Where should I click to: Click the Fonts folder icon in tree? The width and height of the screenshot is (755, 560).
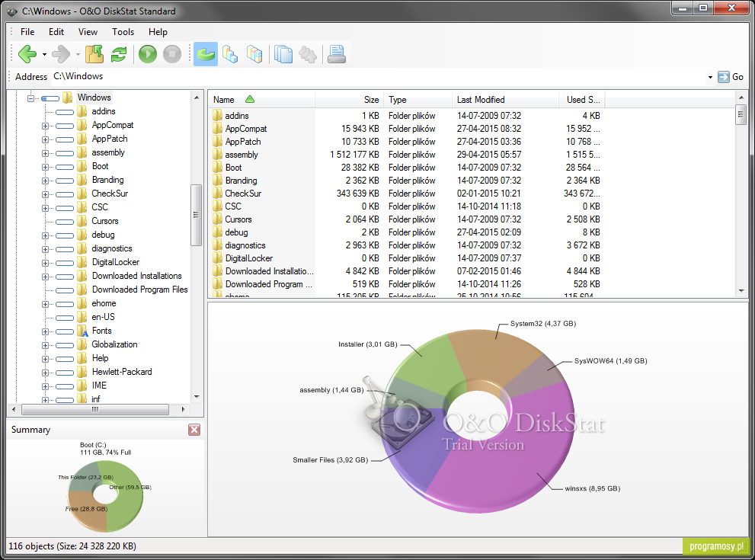click(82, 331)
